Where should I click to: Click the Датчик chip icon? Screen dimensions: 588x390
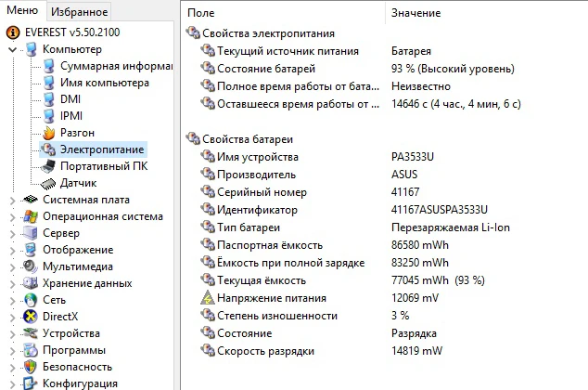48,183
